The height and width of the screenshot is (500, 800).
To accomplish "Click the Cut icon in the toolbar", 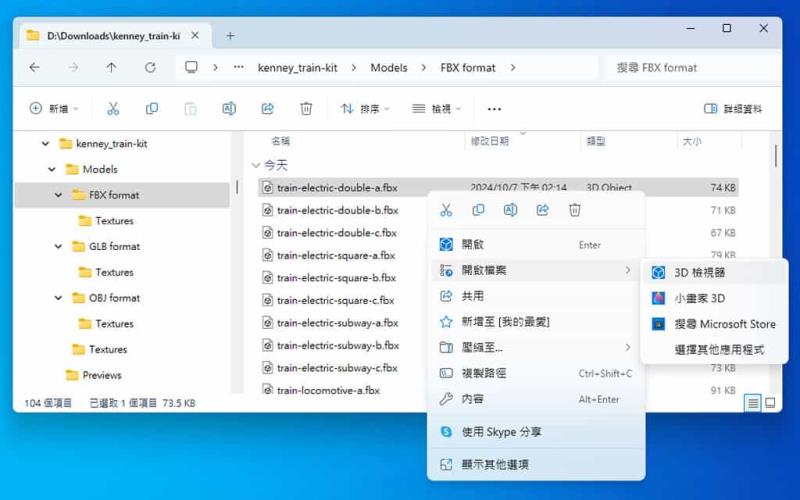I will (x=113, y=109).
